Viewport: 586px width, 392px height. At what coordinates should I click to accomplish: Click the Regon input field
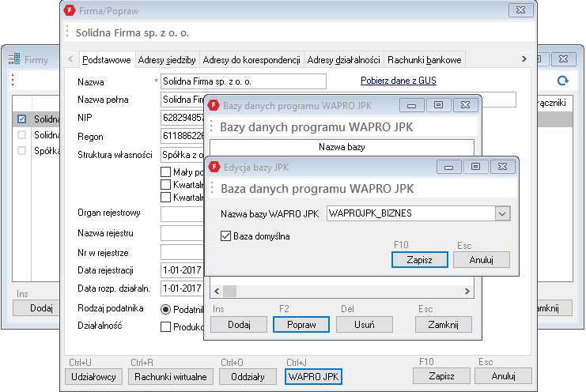tap(183, 135)
